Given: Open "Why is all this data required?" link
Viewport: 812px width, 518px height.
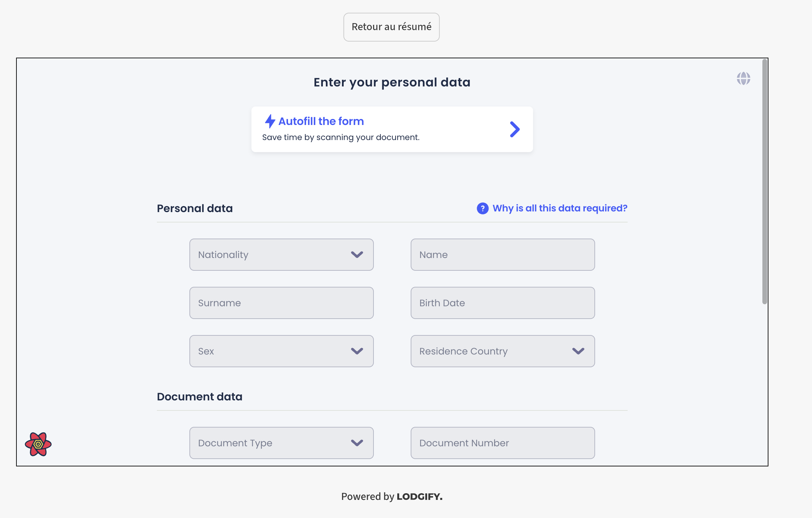Looking at the screenshot, I should (560, 208).
